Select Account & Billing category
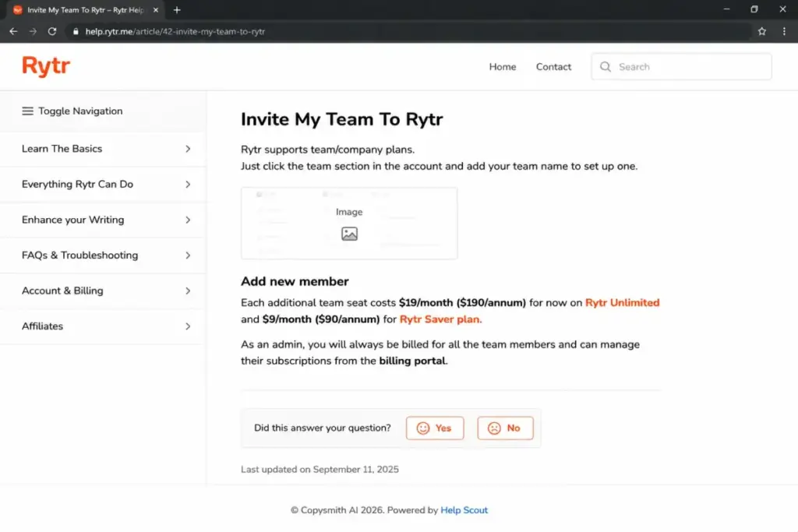Screen dimensions: 798x532 coord(104,291)
